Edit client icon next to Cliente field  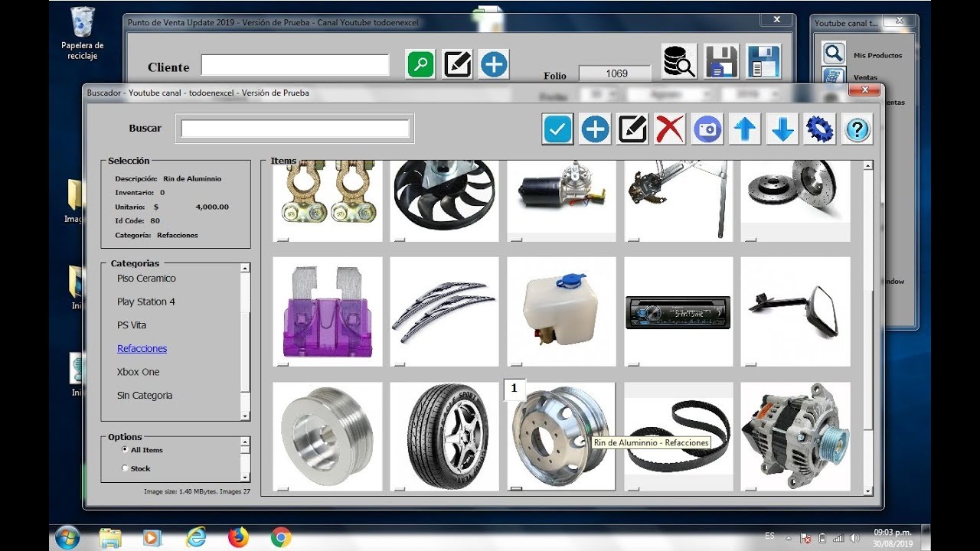[x=457, y=64]
